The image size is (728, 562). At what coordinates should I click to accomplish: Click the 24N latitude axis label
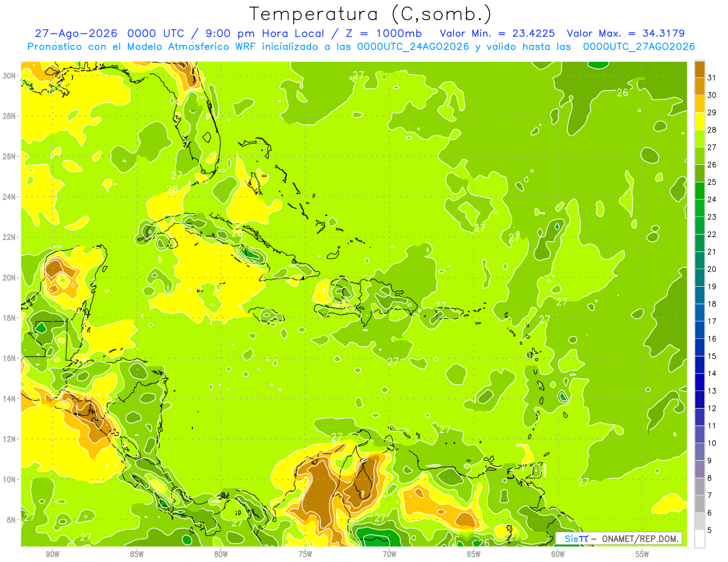pyautogui.click(x=10, y=197)
